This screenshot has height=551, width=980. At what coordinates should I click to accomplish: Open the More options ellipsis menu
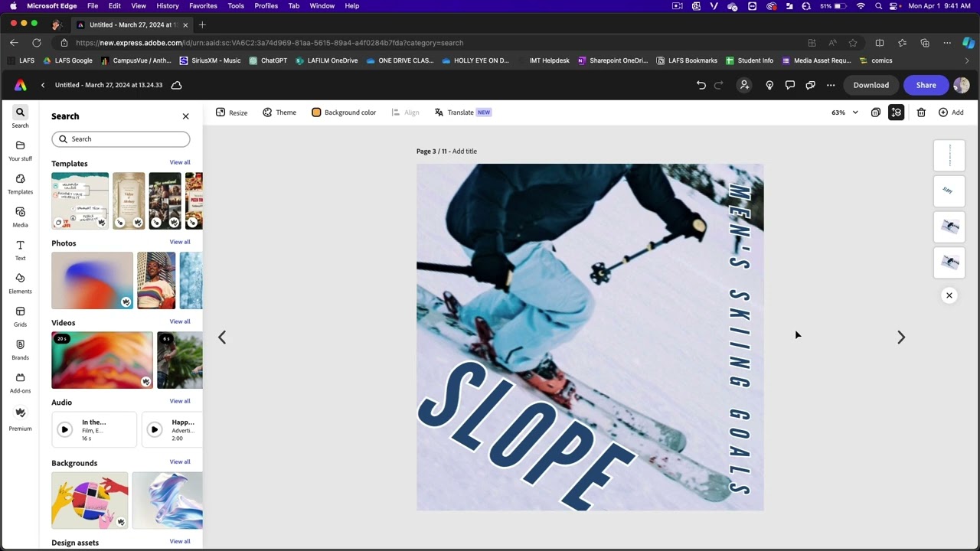click(x=831, y=85)
